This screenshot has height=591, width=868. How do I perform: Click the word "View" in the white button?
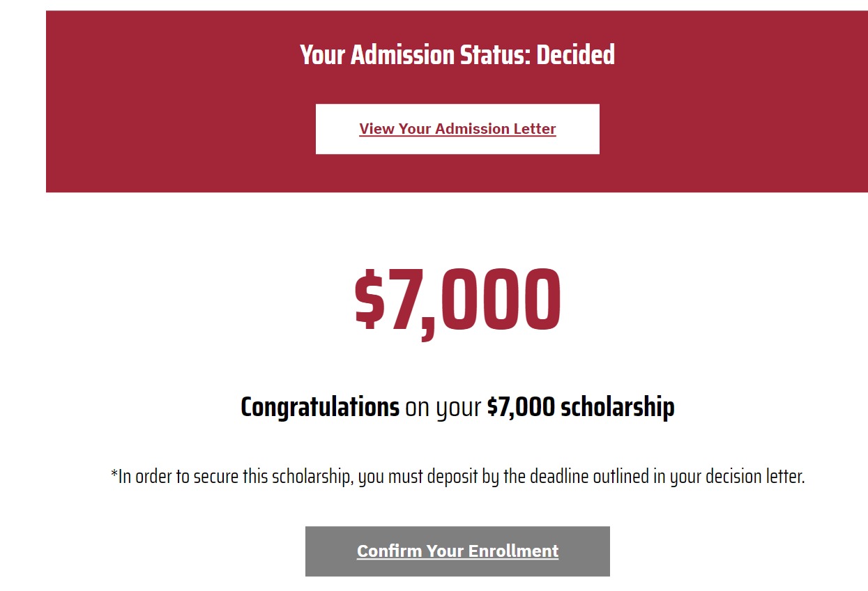pos(376,129)
